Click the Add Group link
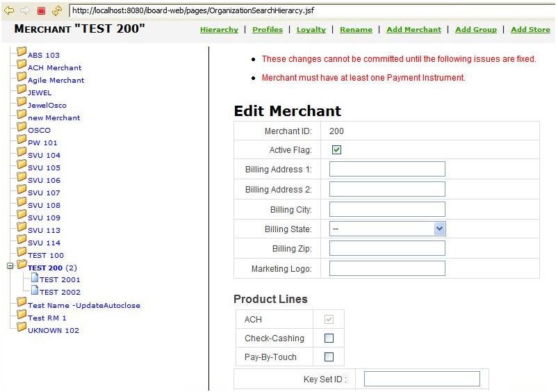The width and height of the screenshot is (558, 392). (x=476, y=30)
